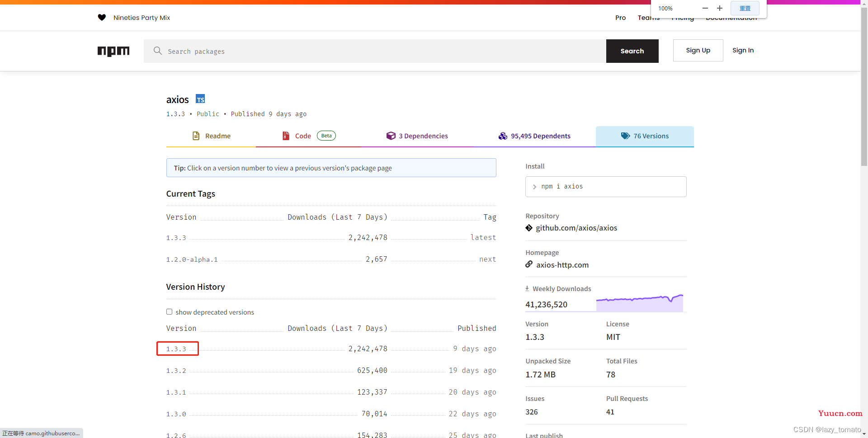Open the Readme tab
Viewport: 868px width, 438px height.
[211, 136]
